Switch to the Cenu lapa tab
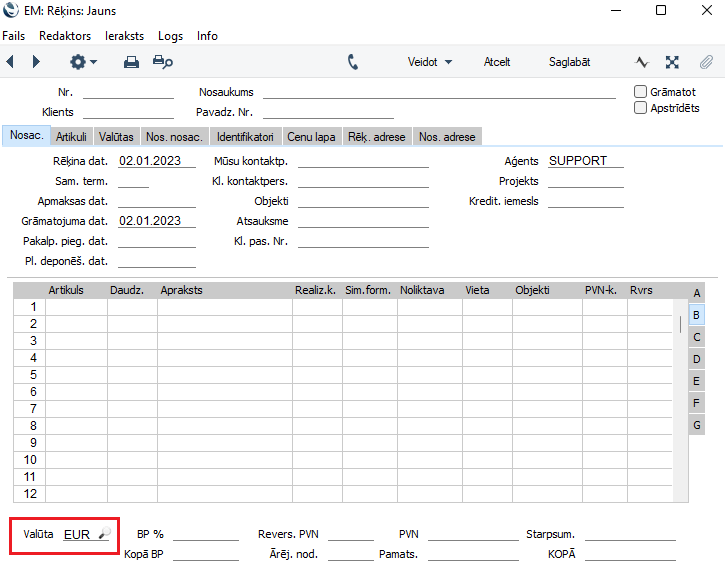The image size is (725, 576). (310, 137)
